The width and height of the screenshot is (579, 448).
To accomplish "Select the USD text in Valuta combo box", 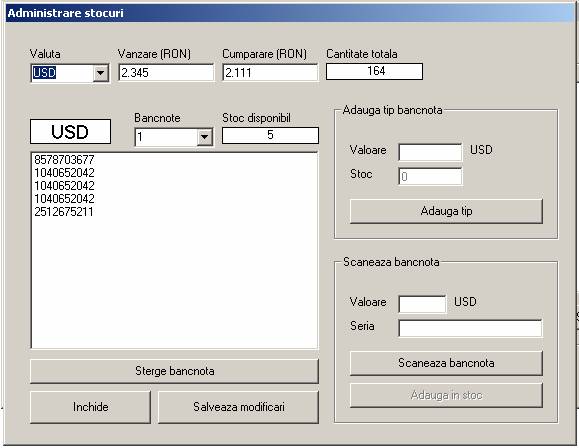I will point(44,73).
